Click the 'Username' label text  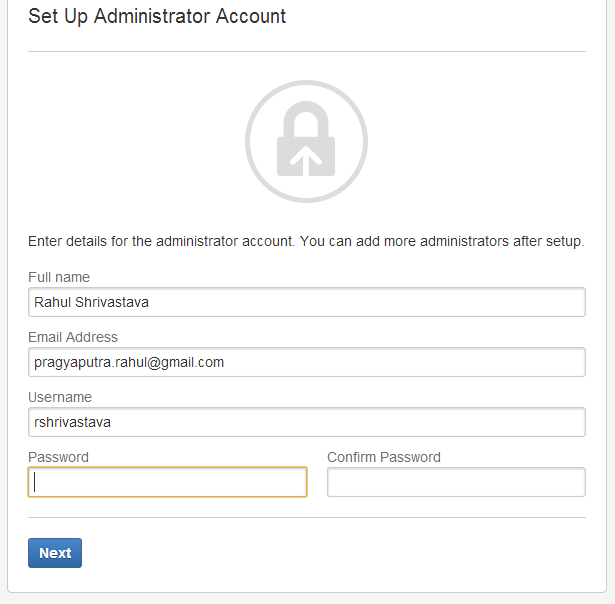[x=60, y=397]
